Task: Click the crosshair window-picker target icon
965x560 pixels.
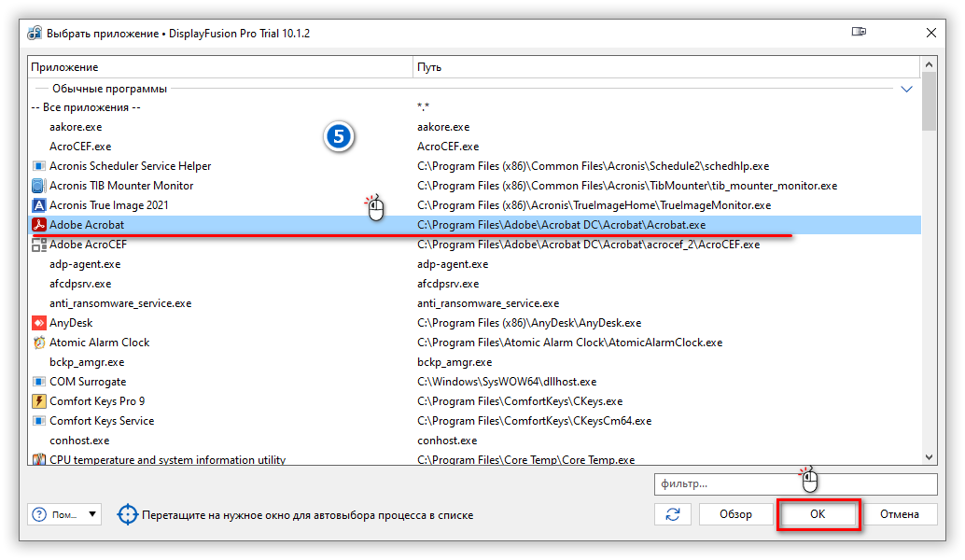Action: [128, 514]
